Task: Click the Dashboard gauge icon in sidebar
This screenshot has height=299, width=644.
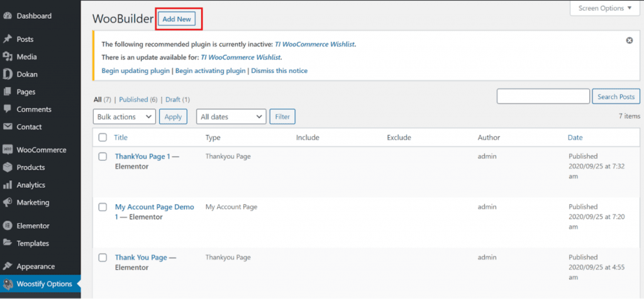Action: pos(8,16)
